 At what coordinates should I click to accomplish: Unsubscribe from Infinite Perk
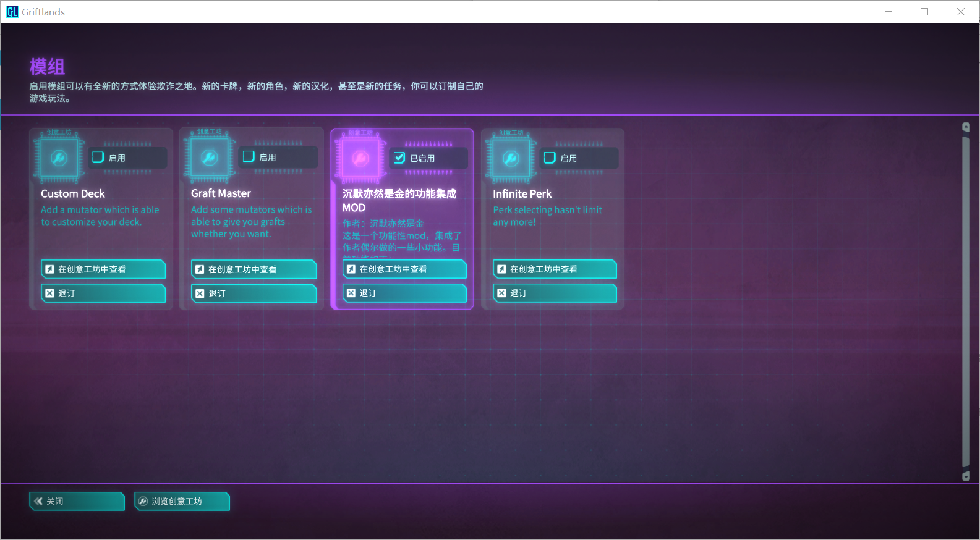pyautogui.click(x=555, y=293)
